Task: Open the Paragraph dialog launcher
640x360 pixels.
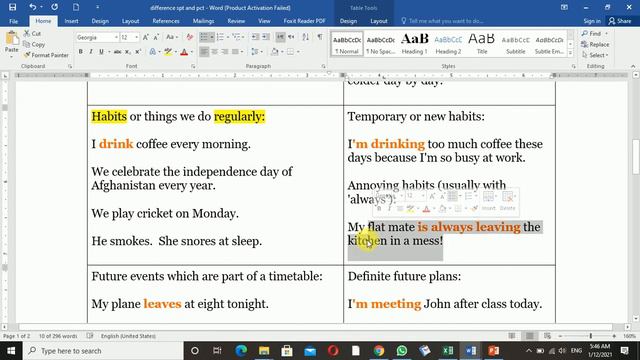Action: tap(323, 66)
